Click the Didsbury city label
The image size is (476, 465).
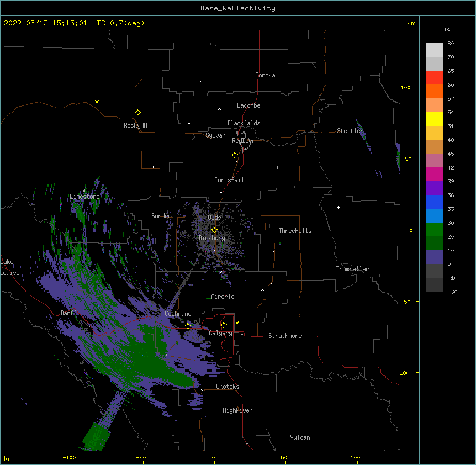(x=211, y=238)
